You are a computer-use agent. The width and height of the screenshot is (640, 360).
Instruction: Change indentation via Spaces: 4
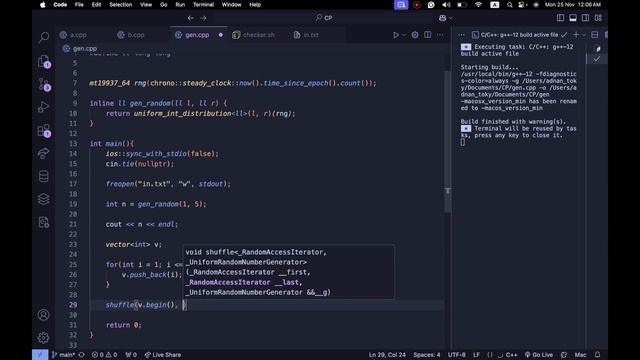[x=427, y=355]
